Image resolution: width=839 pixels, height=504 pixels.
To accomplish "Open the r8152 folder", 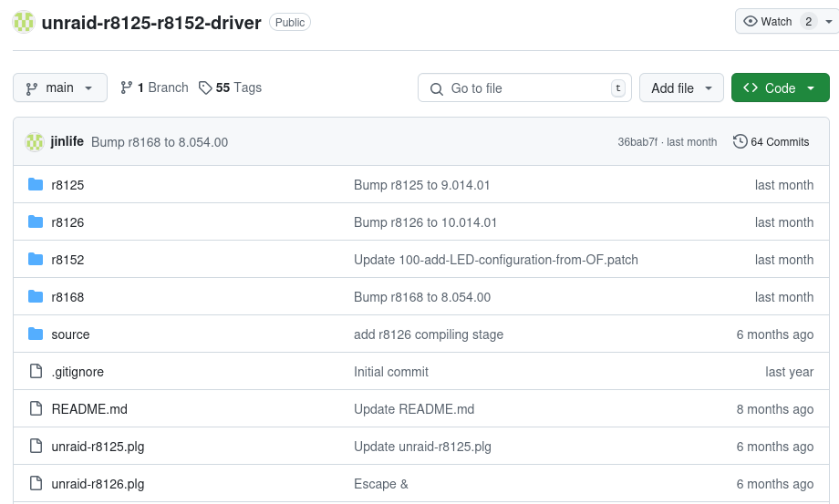I will [67, 260].
